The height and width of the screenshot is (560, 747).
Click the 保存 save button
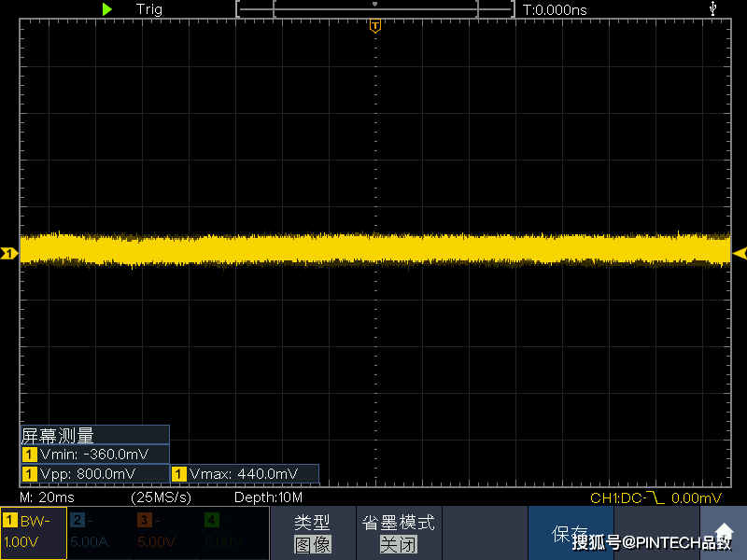571,533
